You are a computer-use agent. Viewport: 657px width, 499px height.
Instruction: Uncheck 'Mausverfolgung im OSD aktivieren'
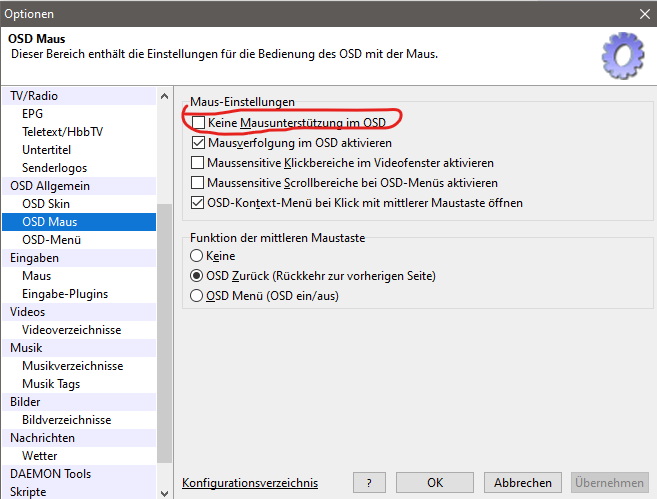click(x=198, y=143)
